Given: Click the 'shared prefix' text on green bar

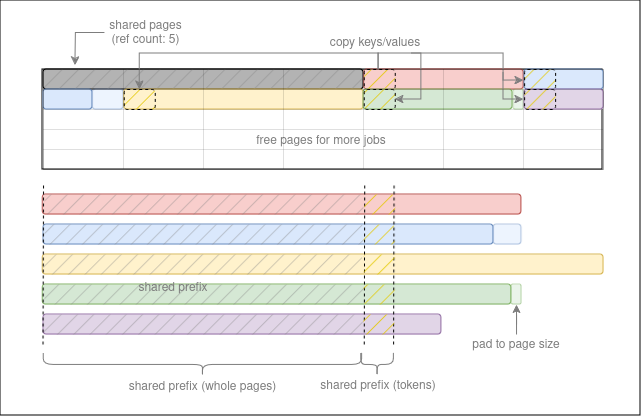Looking at the screenshot, I should pos(173,287).
